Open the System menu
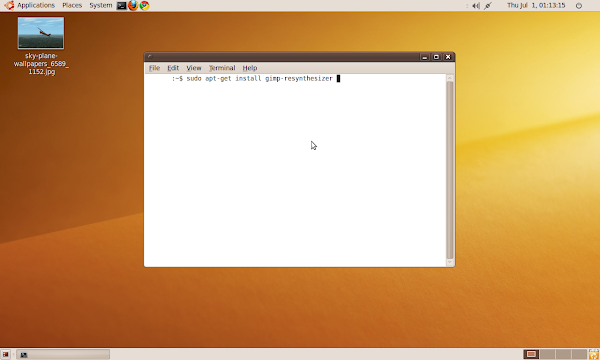Screen dimensions: 600x360 [101, 5]
